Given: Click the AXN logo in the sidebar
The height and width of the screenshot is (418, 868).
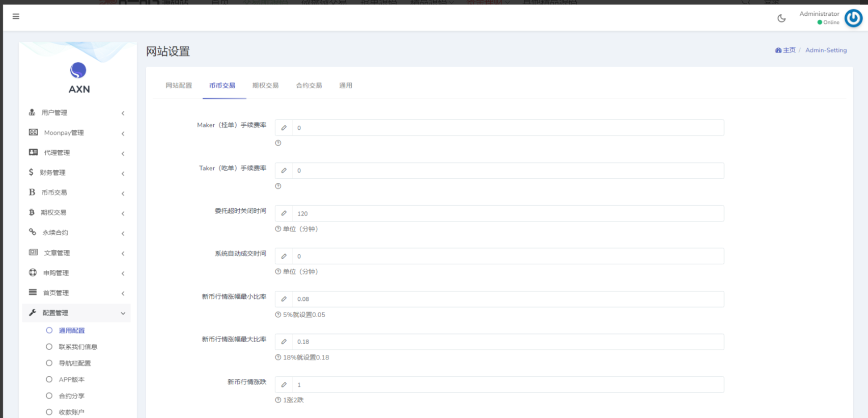Looking at the screenshot, I should (x=78, y=77).
